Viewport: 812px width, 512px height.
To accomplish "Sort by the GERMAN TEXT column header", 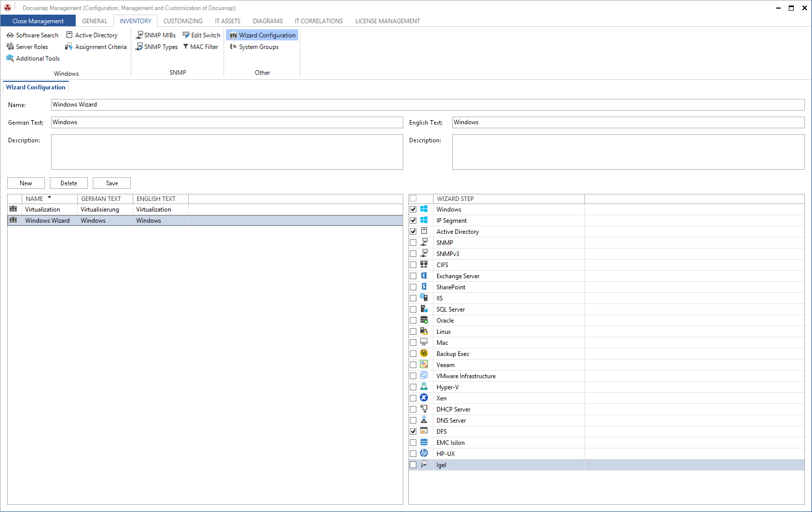I will click(105, 199).
